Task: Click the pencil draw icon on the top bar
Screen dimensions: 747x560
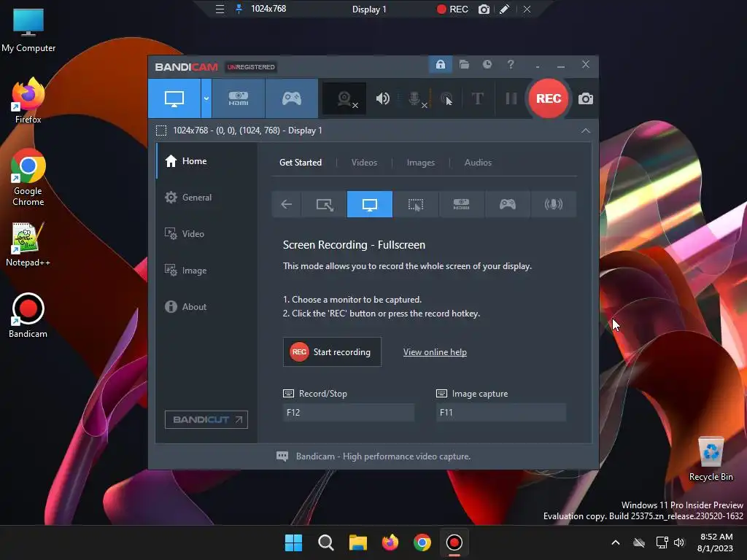Action: [x=505, y=9]
